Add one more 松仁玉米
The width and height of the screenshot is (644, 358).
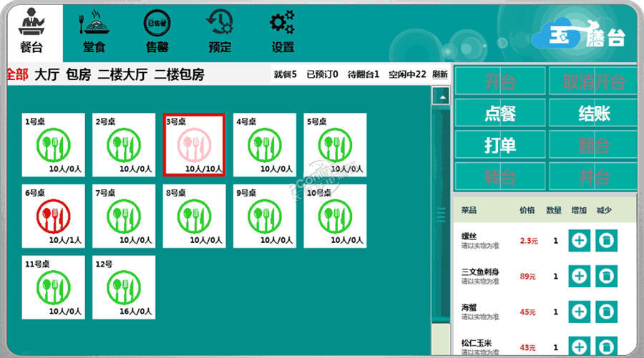[x=579, y=346]
